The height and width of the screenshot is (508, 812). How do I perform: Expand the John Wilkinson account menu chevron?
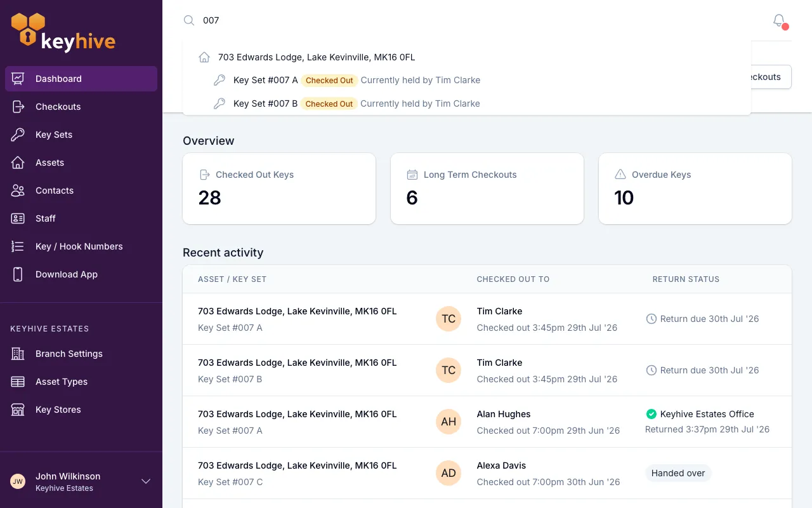point(146,481)
